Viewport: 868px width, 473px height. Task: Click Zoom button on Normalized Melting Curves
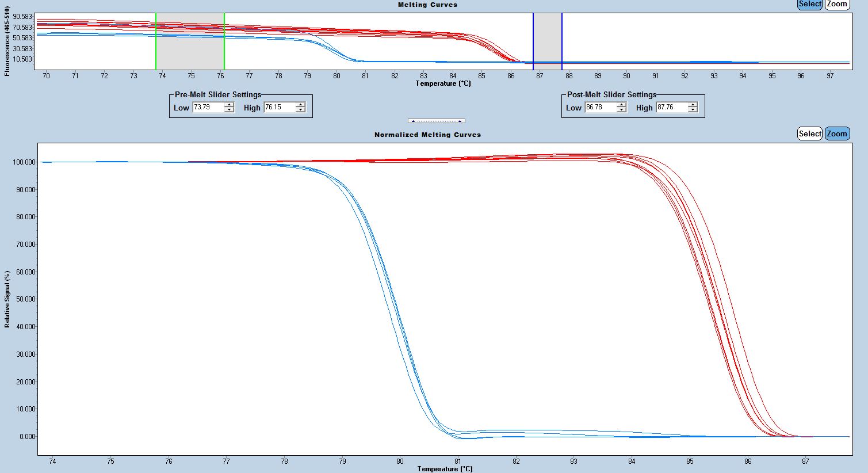point(837,133)
